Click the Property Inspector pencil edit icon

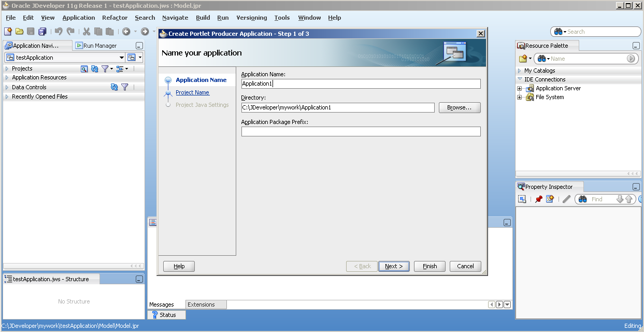(x=566, y=199)
